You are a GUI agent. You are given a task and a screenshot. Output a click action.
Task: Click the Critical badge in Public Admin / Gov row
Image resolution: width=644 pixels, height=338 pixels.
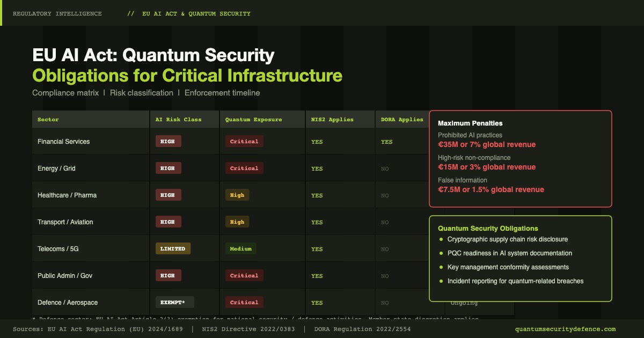[x=244, y=276]
